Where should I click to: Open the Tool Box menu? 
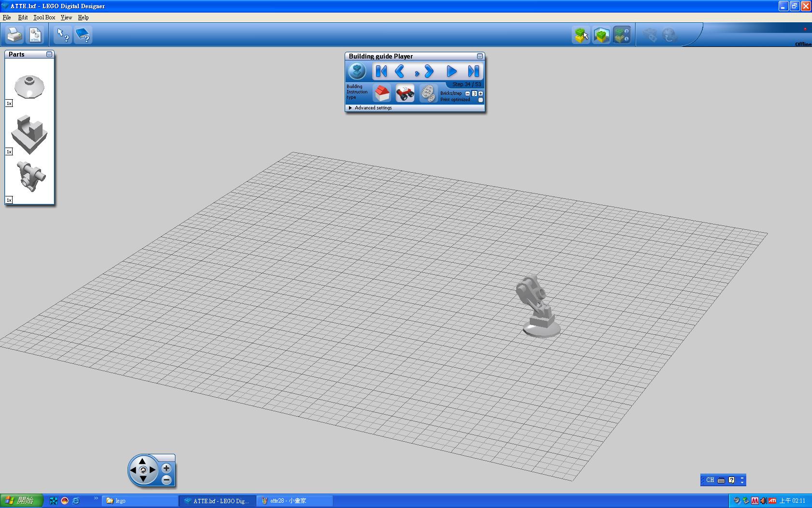tap(44, 17)
